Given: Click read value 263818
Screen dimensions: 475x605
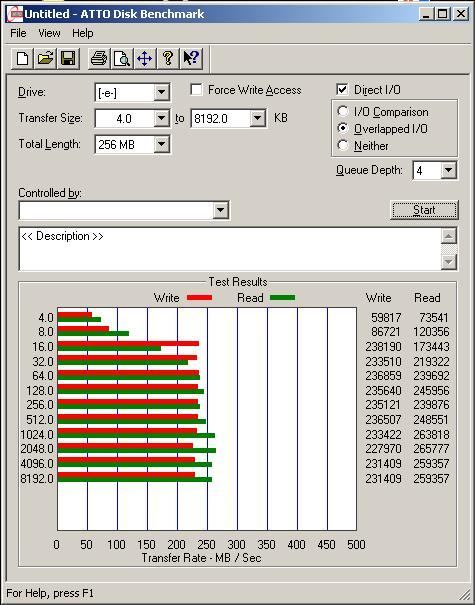Looking at the screenshot, I should 431,434.
